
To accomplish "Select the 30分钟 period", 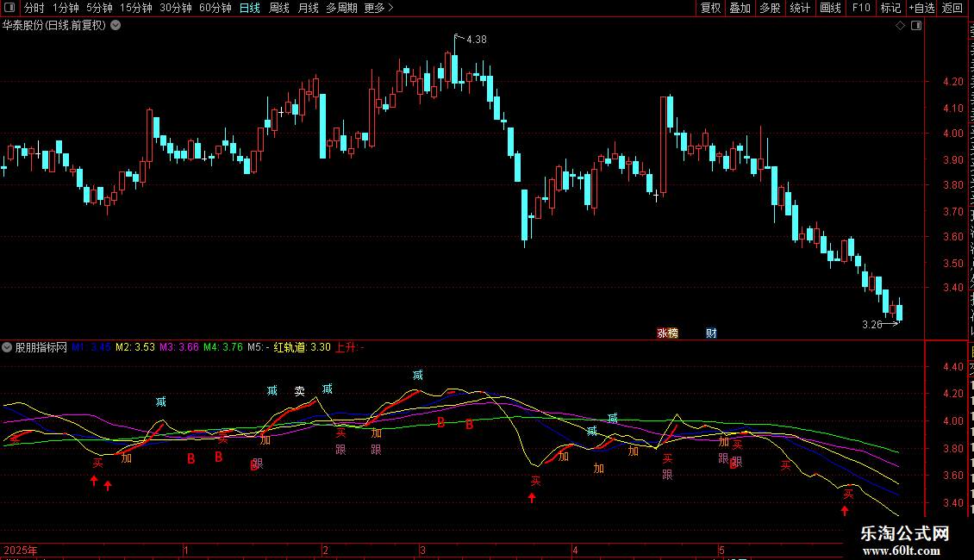I will (176, 8).
